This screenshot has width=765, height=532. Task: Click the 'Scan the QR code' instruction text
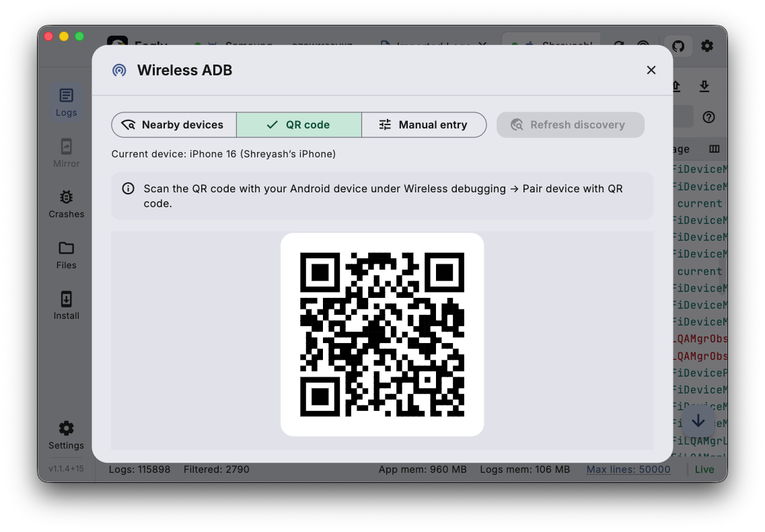[383, 196]
